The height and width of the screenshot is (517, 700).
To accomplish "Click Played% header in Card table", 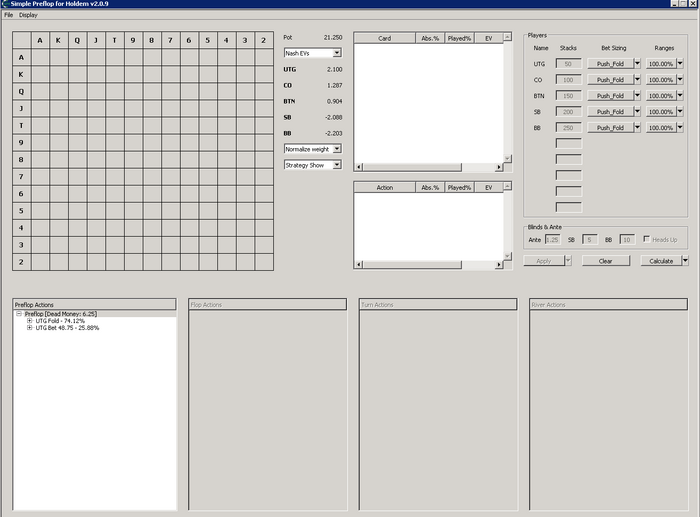I will tap(459, 38).
